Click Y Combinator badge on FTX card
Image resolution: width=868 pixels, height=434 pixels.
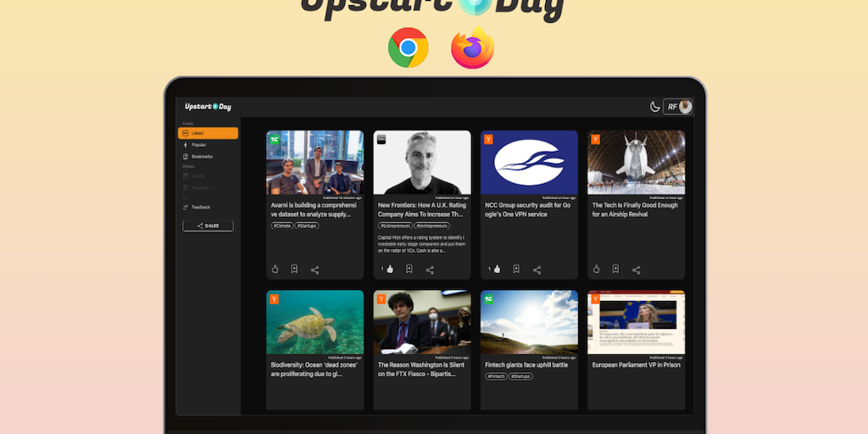pyautogui.click(x=381, y=299)
